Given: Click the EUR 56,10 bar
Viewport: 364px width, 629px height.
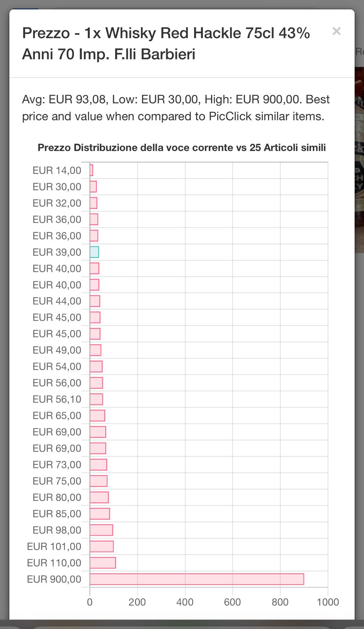Looking at the screenshot, I should 96,399.
